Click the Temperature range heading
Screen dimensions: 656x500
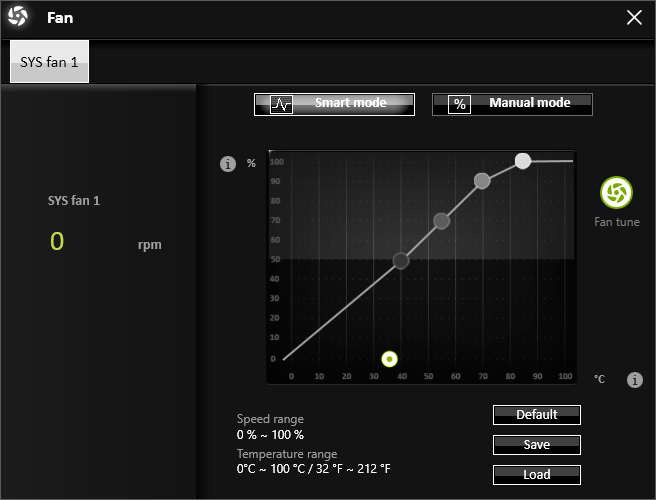point(287,454)
